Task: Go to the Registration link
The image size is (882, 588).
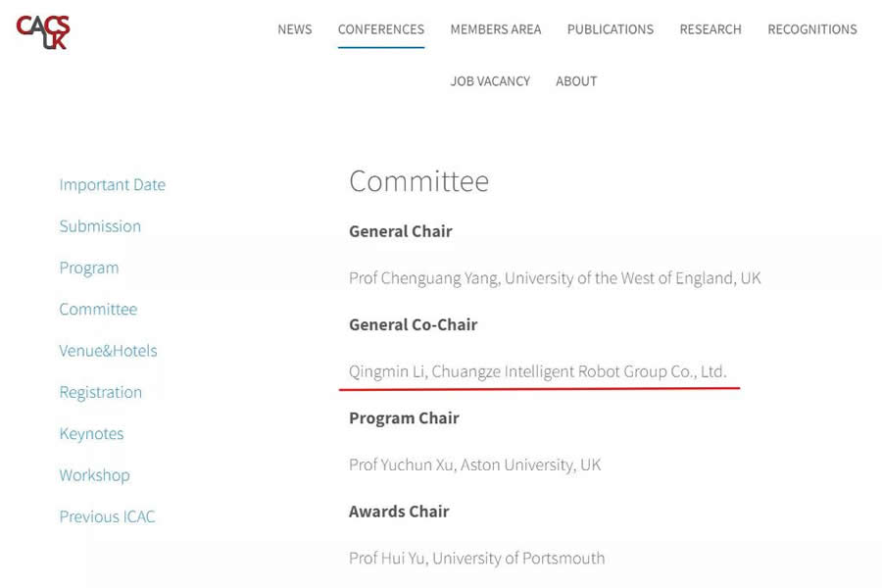Action: click(x=100, y=392)
